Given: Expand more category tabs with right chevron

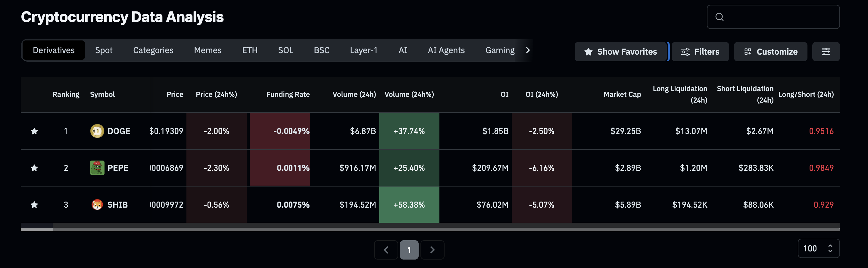Looking at the screenshot, I should 528,50.
